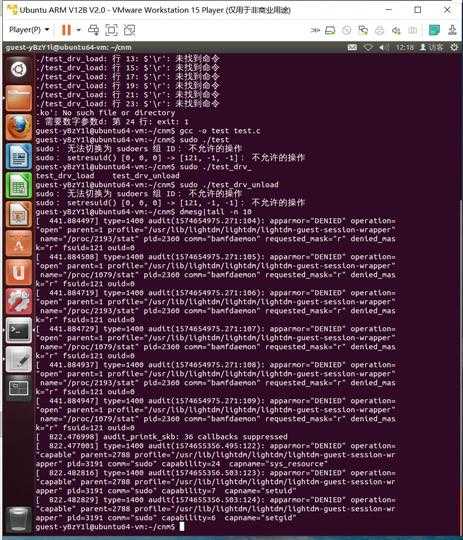Screen dimensions: 463x540
Task: Open Ubuntu One launcher icon
Action: click(19, 272)
